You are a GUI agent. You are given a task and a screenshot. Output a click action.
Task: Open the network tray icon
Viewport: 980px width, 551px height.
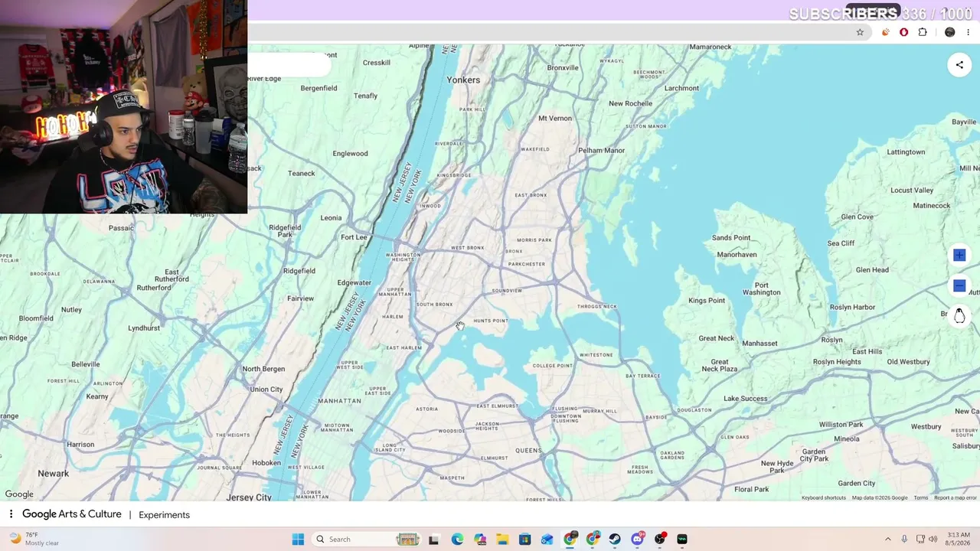(920, 540)
